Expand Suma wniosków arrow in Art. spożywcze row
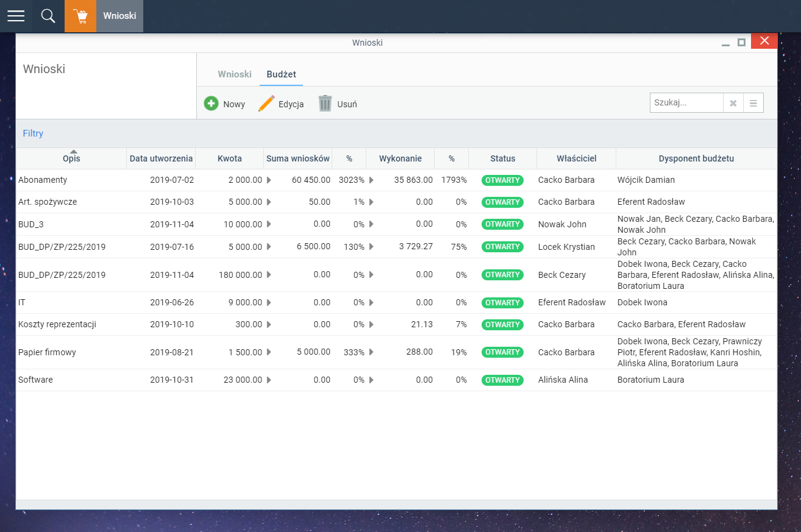 pyautogui.click(x=269, y=202)
